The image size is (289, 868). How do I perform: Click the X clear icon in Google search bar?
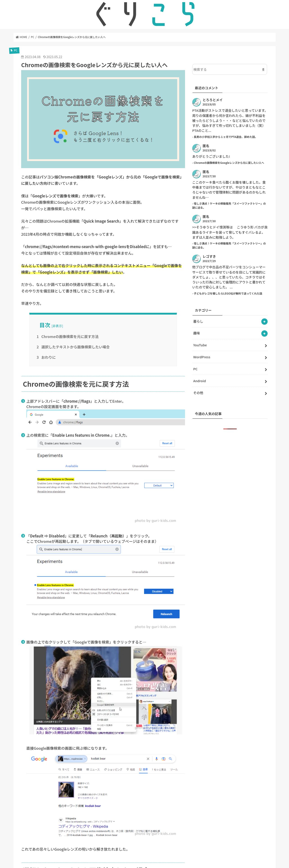pyautogui.click(x=148, y=759)
